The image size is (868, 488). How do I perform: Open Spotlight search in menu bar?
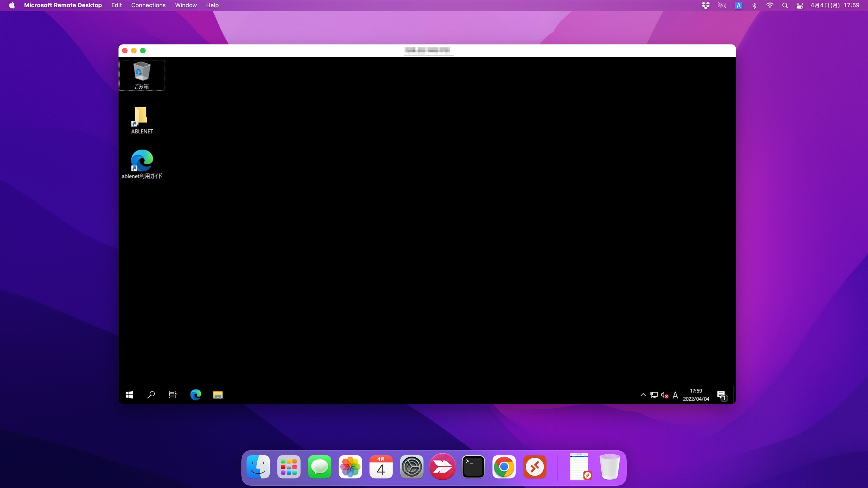[x=785, y=5]
